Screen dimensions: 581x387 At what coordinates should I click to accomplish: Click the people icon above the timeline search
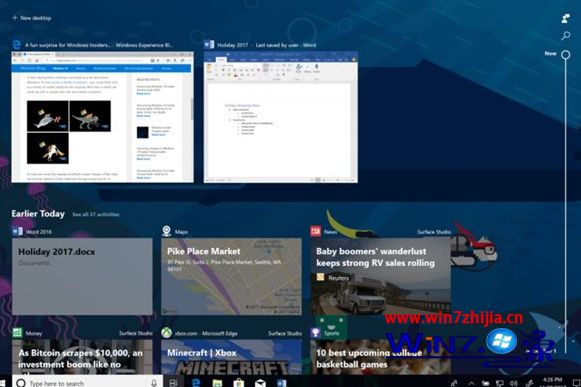coord(565,19)
